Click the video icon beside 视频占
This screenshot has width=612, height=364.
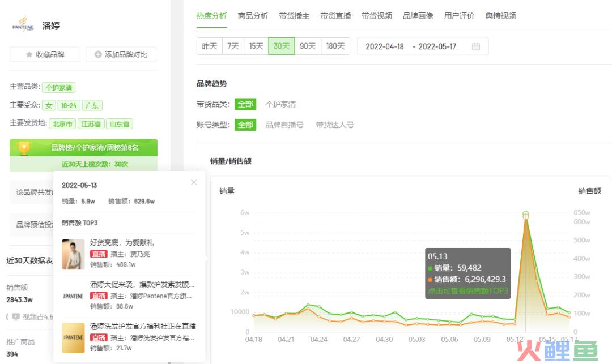pos(16,317)
